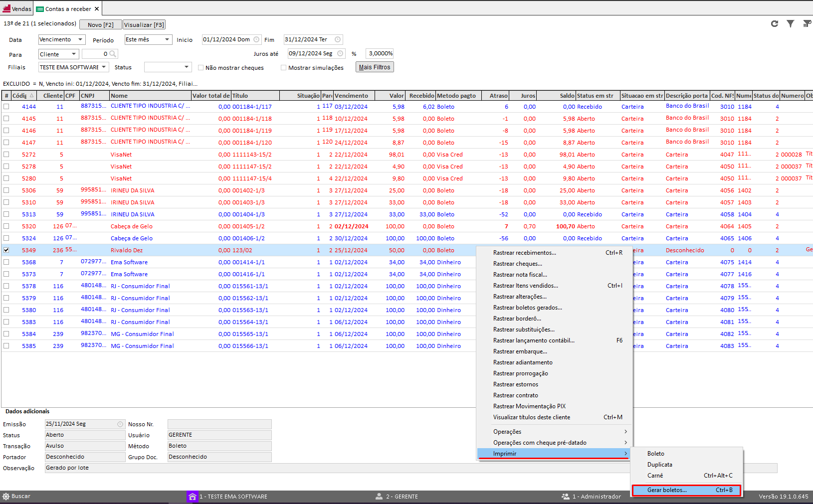Click the VisaNet name in row 5272
Viewport: 813px width, 504px height.
[121, 155]
